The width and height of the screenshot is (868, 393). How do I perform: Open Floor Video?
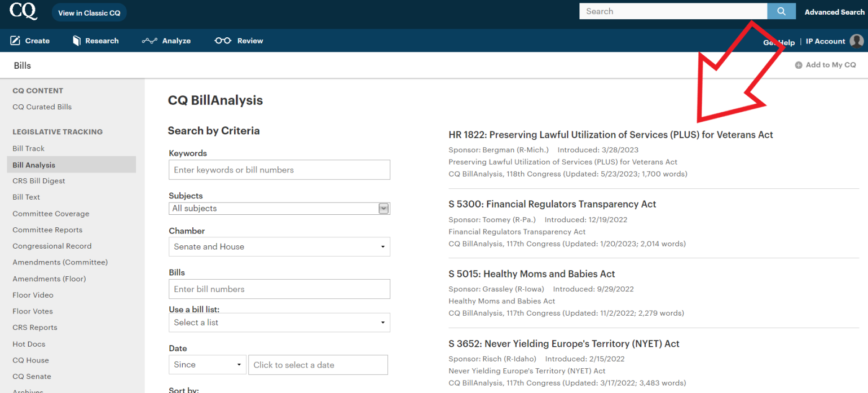pos(33,295)
